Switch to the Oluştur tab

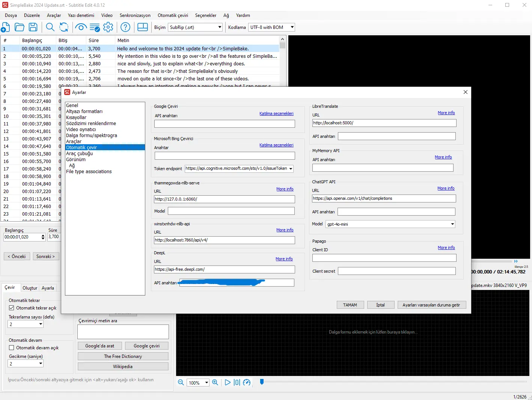point(30,288)
